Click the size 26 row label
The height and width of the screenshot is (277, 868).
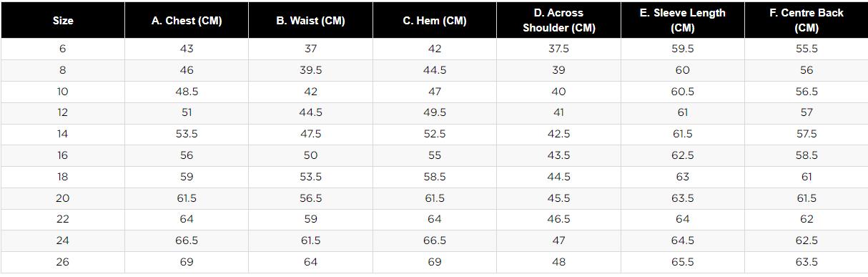coord(63,262)
